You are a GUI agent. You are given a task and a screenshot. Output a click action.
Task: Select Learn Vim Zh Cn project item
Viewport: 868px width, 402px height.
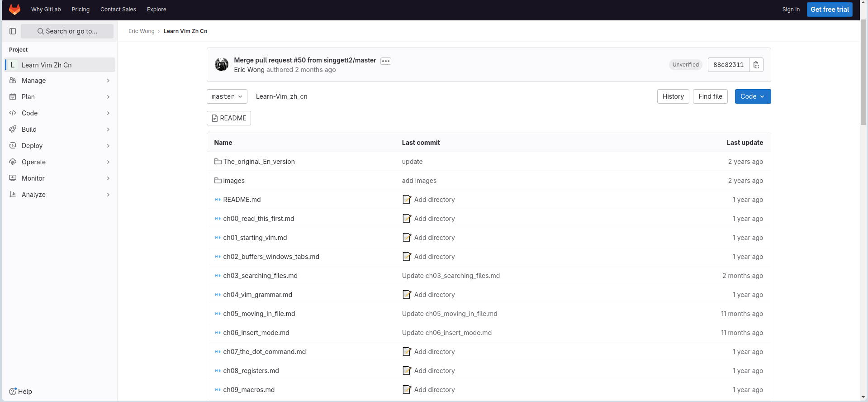tap(60, 65)
